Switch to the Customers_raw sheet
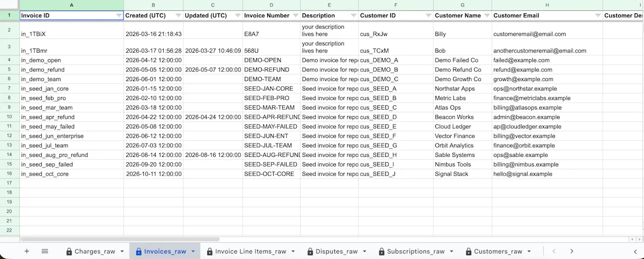The height and width of the screenshot is (259, 644). 498,251
